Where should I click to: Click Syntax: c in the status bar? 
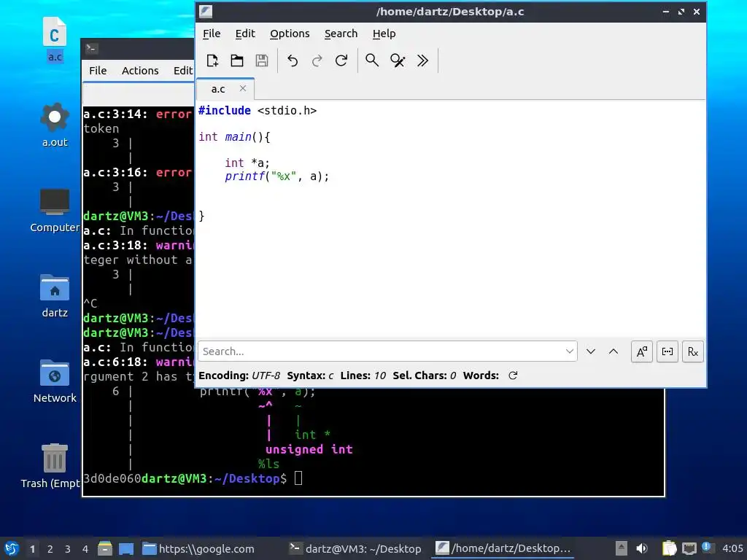(x=310, y=376)
